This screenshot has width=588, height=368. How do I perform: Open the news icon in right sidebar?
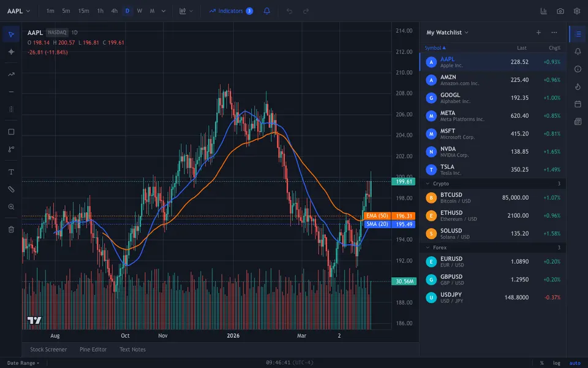[x=578, y=121]
